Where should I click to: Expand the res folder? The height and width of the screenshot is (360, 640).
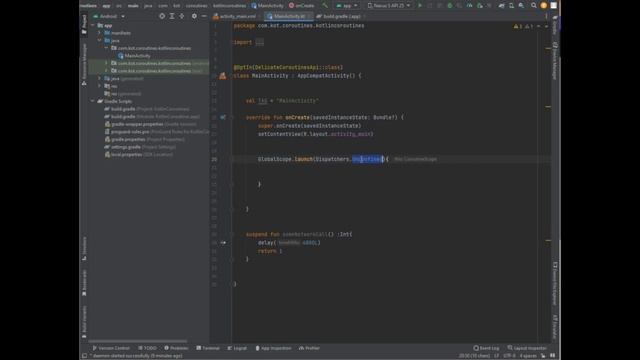click(x=100, y=86)
